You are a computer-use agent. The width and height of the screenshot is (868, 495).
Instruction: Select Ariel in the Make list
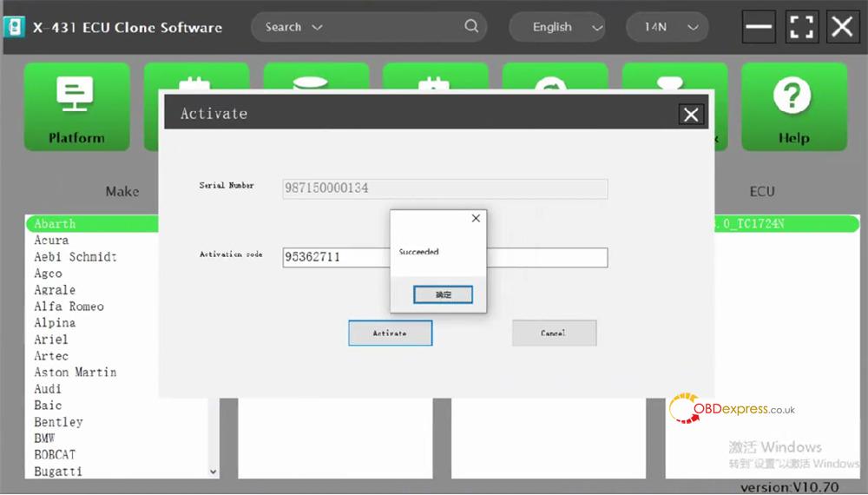click(51, 340)
